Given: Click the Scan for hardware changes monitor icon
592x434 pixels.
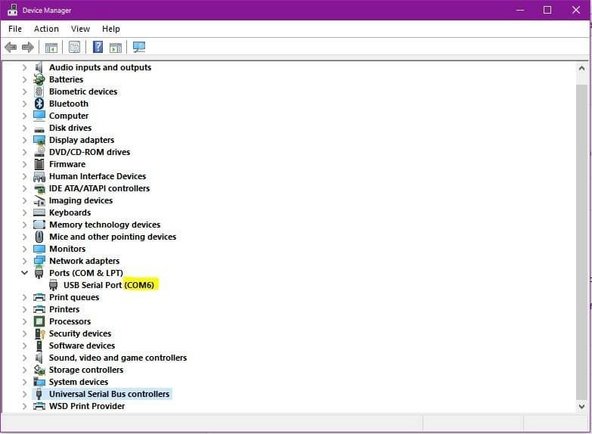Looking at the screenshot, I should 139,47.
